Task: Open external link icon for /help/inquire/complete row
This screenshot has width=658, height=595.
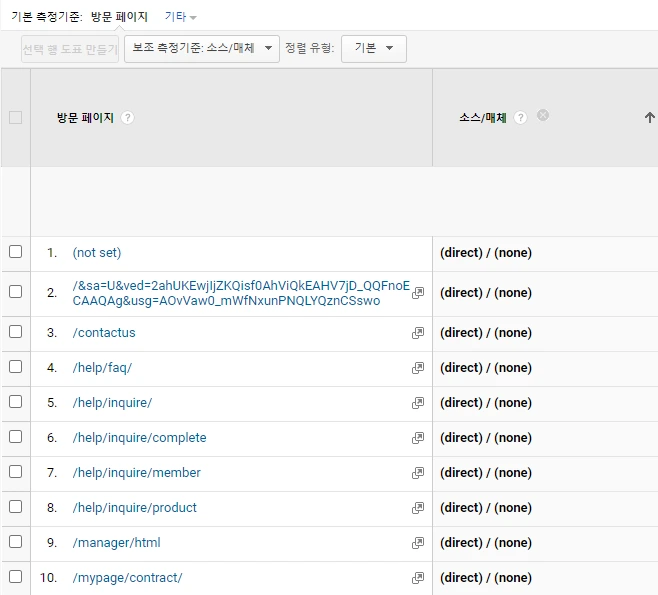Action: point(418,438)
